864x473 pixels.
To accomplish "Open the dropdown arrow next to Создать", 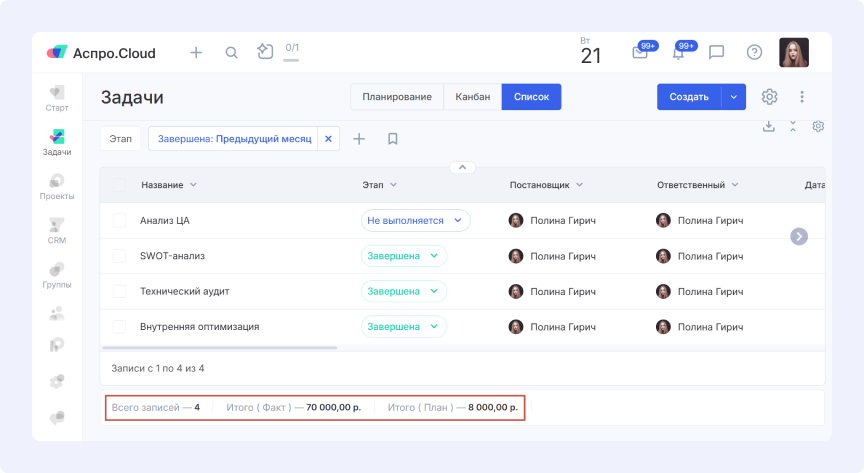I will coord(733,97).
